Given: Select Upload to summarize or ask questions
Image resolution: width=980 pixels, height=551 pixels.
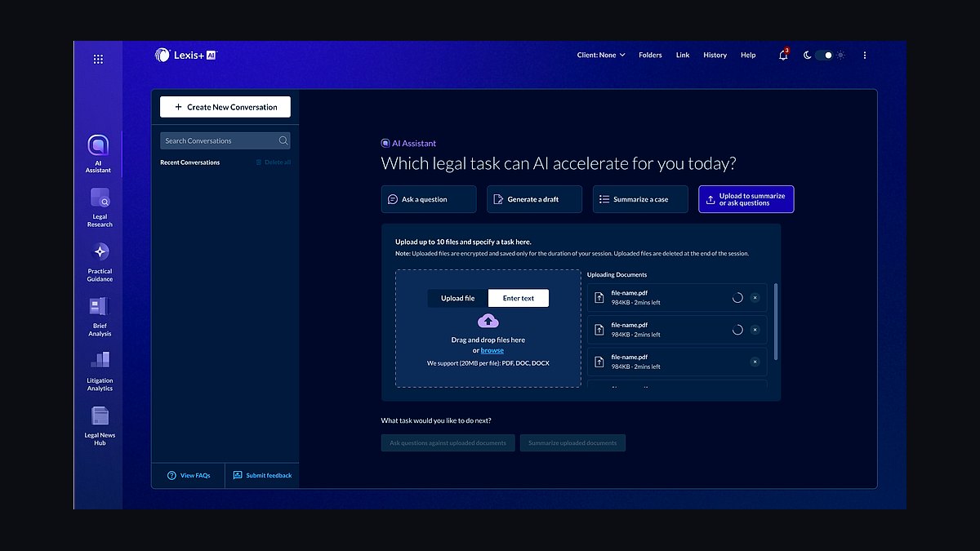Looking at the screenshot, I should [x=746, y=199].
